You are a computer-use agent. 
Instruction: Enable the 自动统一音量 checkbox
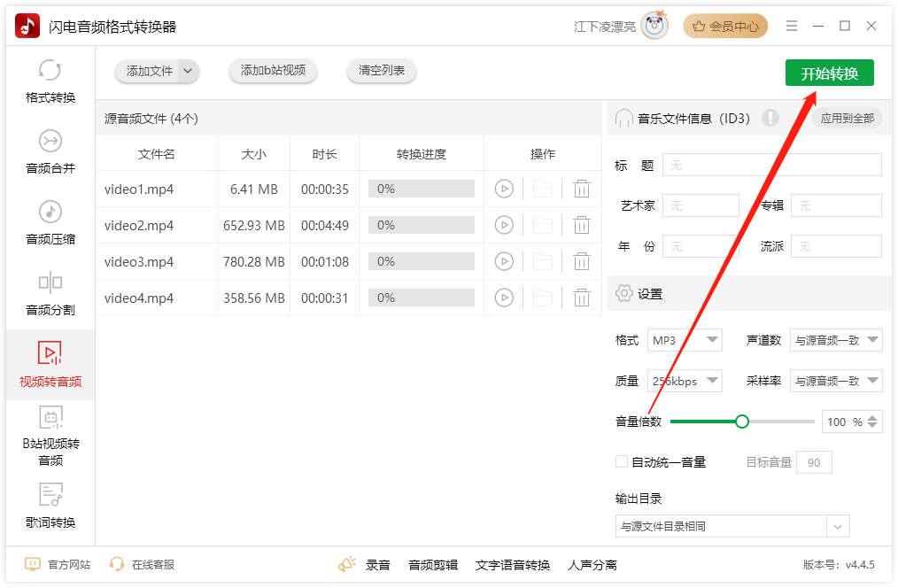tap(622, 461)
